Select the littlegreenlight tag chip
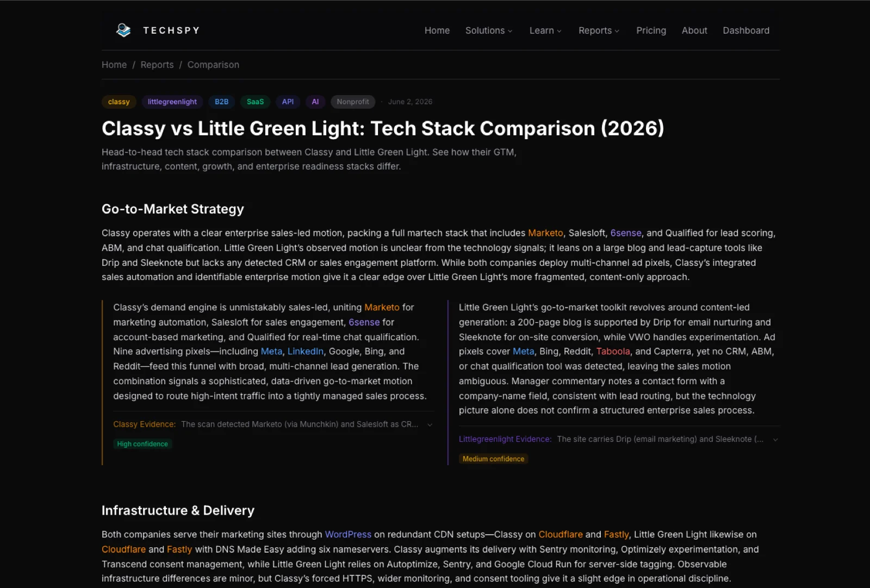The width and height of the screenshot is (870, 588). click(x=172, y=102)
